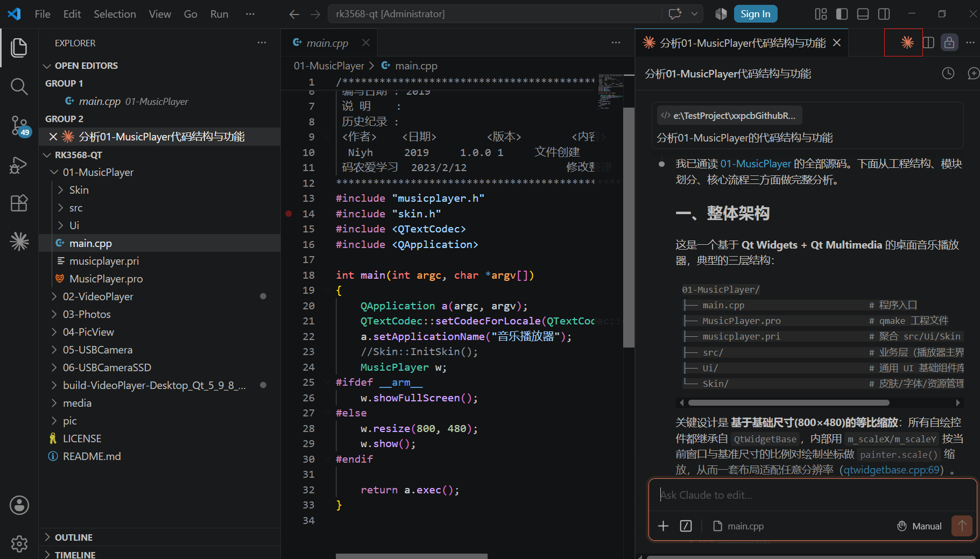Open the Copilot dropdown arrow in title bar

coord(694,14)
